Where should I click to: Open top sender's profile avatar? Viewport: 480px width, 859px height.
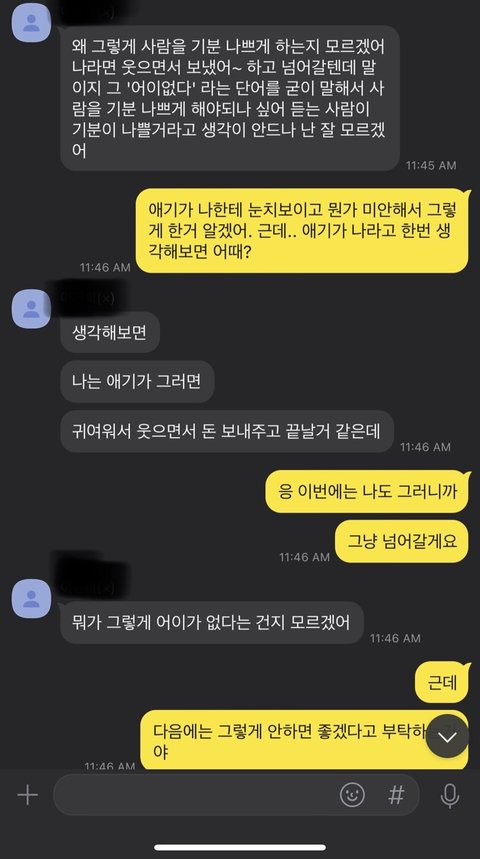(x=32, y=23)
